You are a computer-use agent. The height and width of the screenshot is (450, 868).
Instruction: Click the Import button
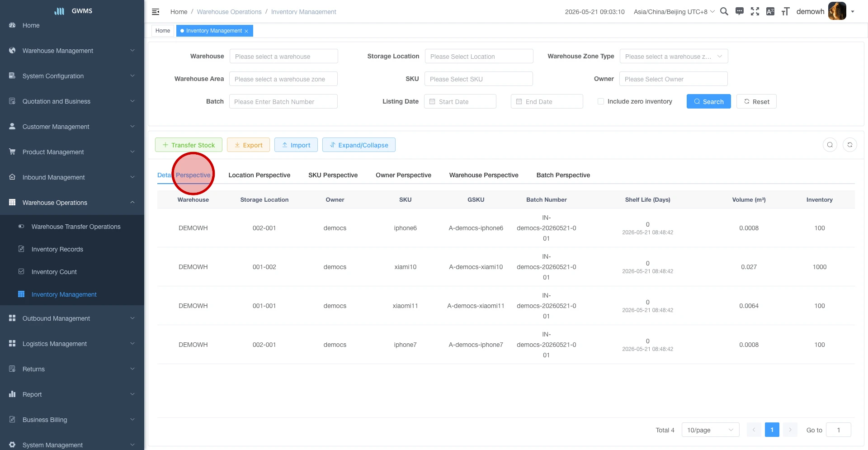296,145
